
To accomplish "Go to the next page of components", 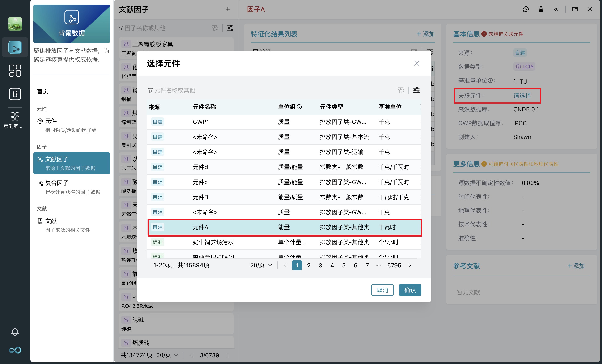I will pos(410,265).
